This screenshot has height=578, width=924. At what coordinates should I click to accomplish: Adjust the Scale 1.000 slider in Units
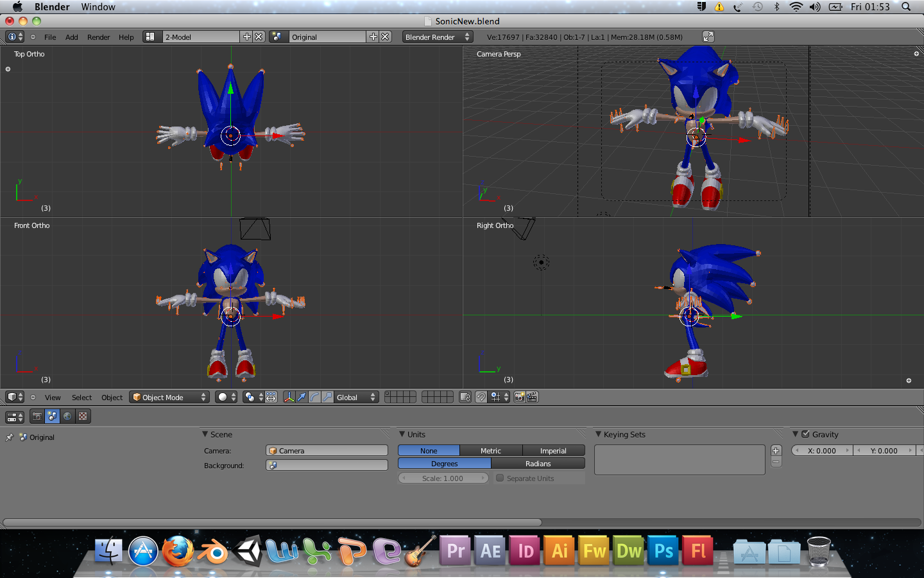click(x=443, y=478)
